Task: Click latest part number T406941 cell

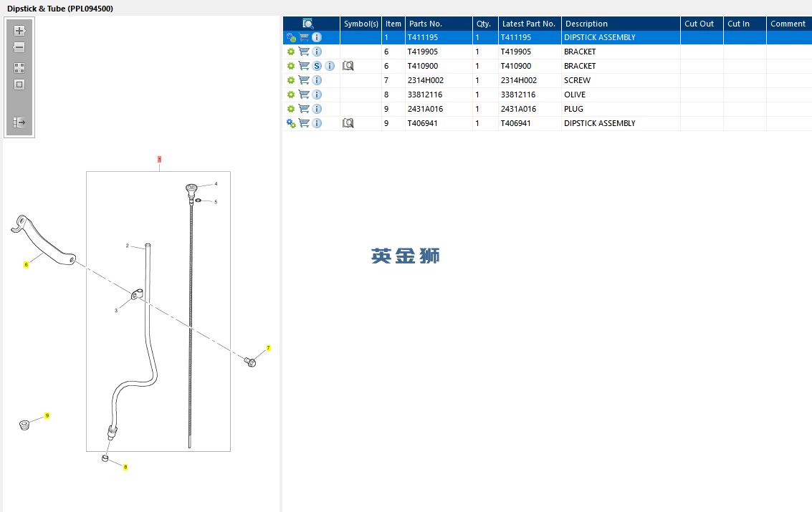Action: coord(529,123)
